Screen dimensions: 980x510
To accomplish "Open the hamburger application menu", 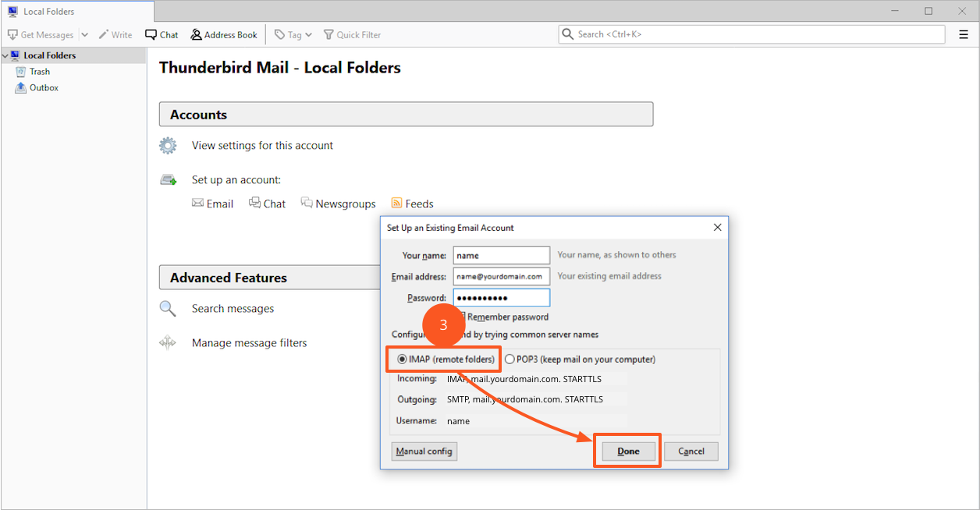I will pyautogui.click(x=963, y=34).
